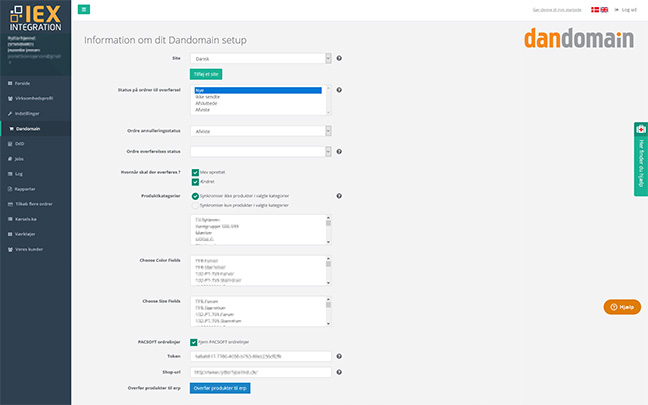The height and width of the screenshot is (405, 648).
Task: Select 'Synkroniser ikke produkter i valgte kategorier'
Action: pos(195,196)
